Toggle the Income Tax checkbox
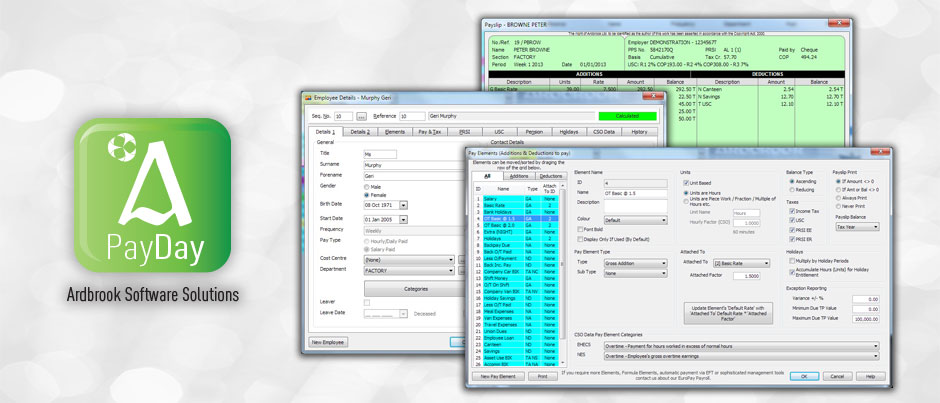This screenshot has width=940, height=403. pyautogui.click(x=793, y=211)
